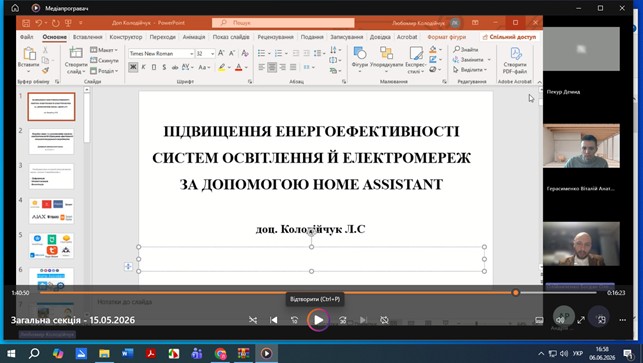This screenshot has width=643, height=363.
Task: Go to media player home icon
Action: click(x=15, y=8)
